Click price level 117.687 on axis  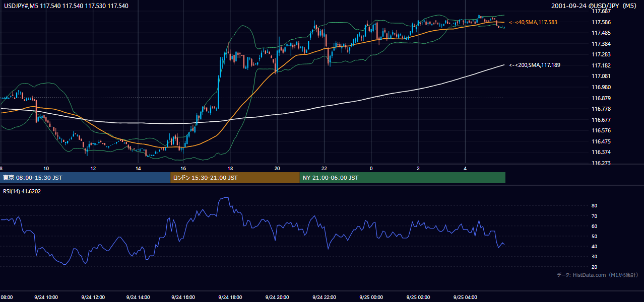coord(600,11)
